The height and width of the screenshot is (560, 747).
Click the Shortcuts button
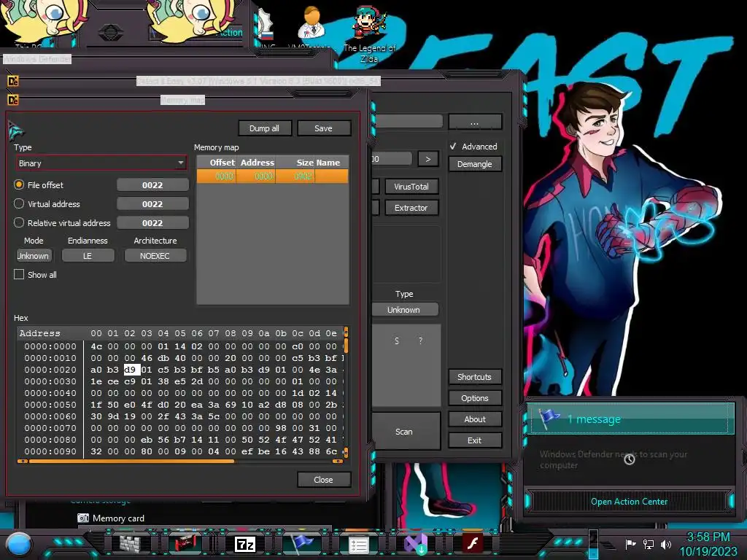coord(474,377)
